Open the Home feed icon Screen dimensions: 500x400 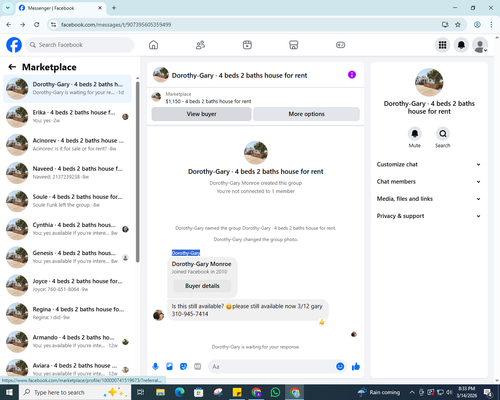click(153, 45)
